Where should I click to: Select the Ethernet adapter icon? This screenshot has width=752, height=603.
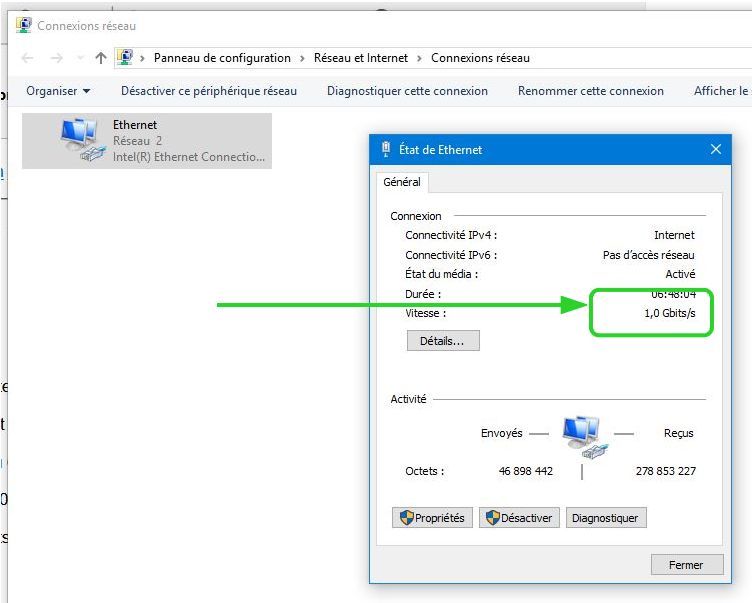click(x=82, y=140)
